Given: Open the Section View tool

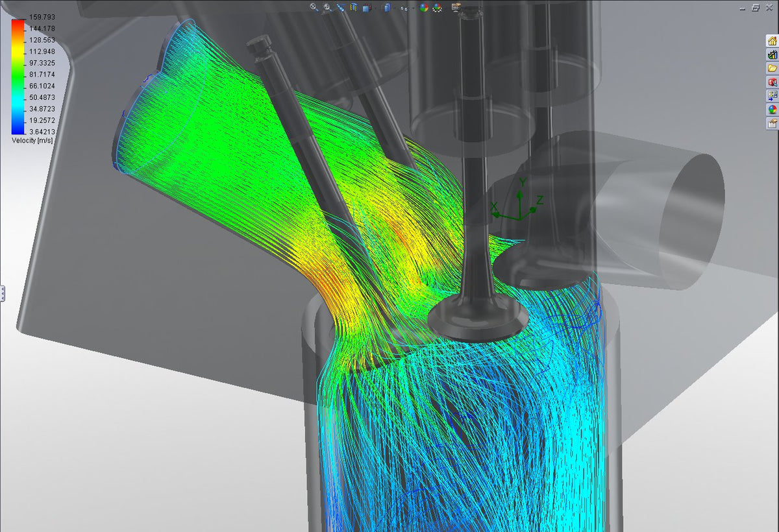Looking at the screenshot, I should [x=353, y=7].
